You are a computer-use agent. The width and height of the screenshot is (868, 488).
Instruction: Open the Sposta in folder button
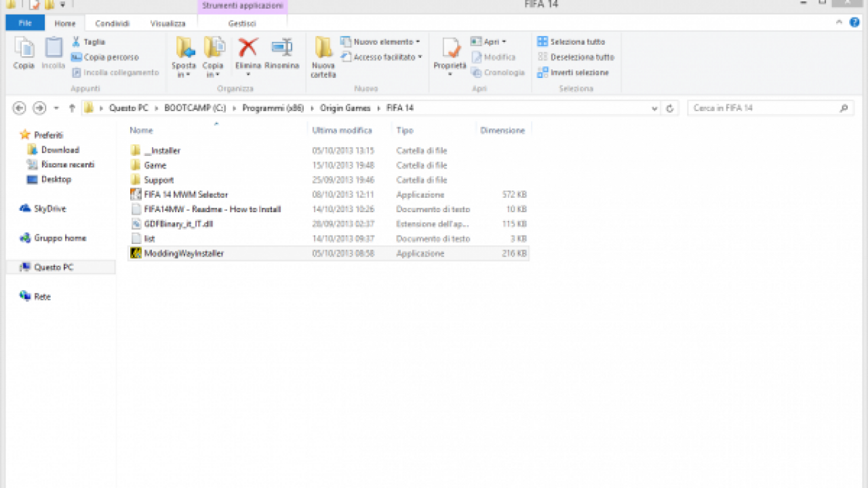tap(184, 57)
